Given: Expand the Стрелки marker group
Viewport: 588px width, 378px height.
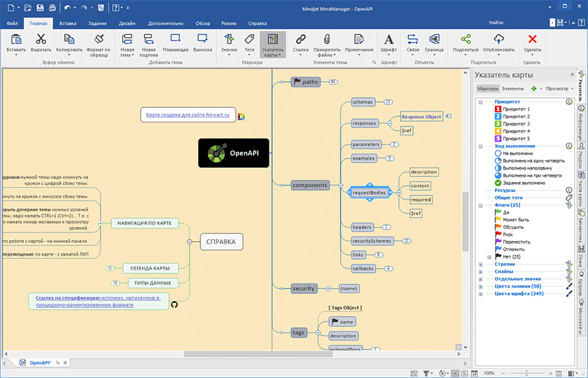Looking at the screenshot, I should click(x=481, y=265).
